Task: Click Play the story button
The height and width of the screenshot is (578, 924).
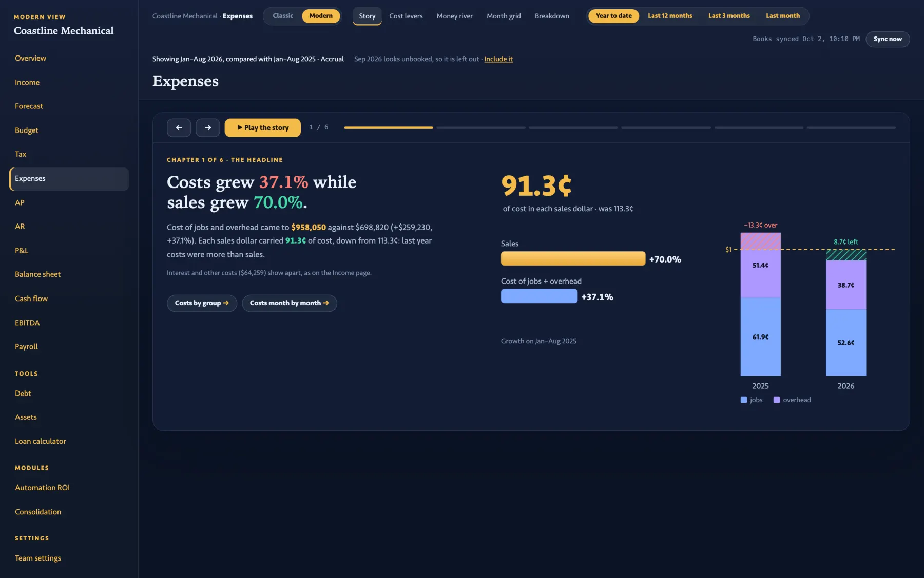Action: [x=262, y=127]
